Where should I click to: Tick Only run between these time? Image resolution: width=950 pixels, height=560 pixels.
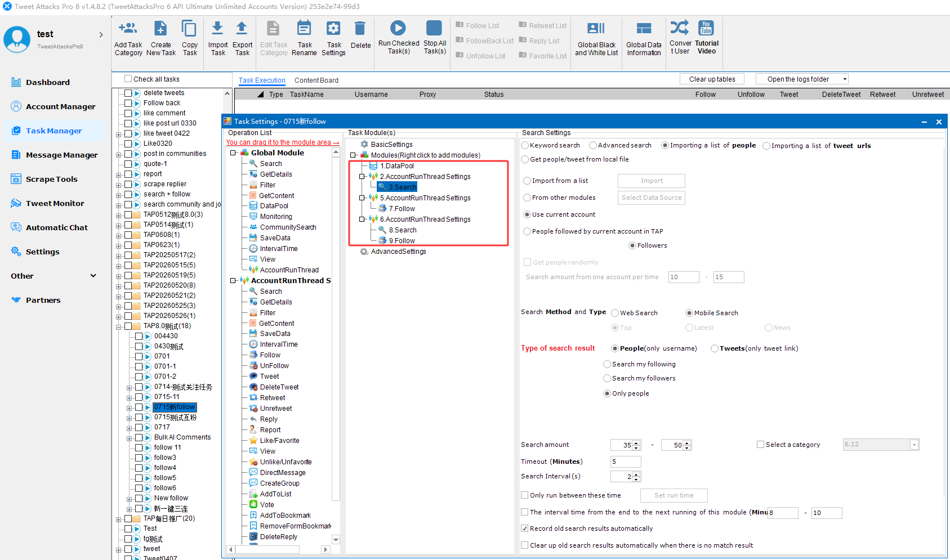pos(525,495)
